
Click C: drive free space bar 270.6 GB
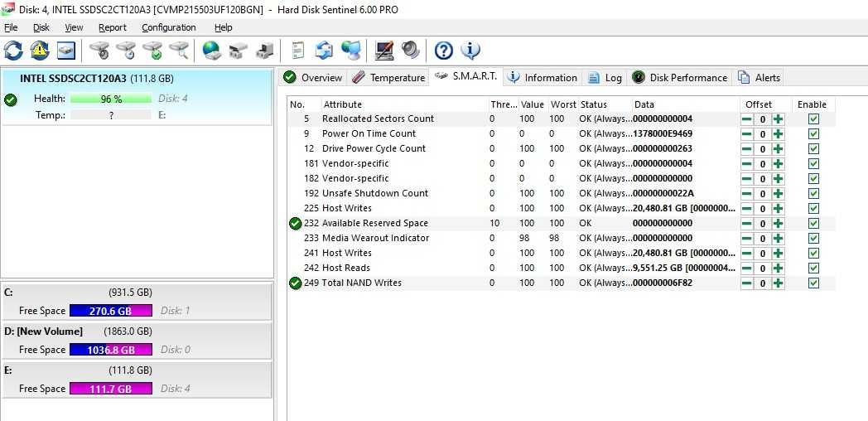(111, 311)
